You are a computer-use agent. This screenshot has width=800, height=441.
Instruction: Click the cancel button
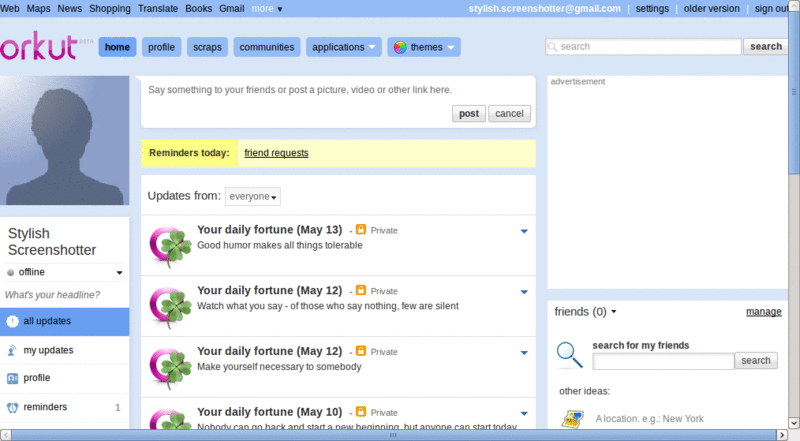(509, 113)
